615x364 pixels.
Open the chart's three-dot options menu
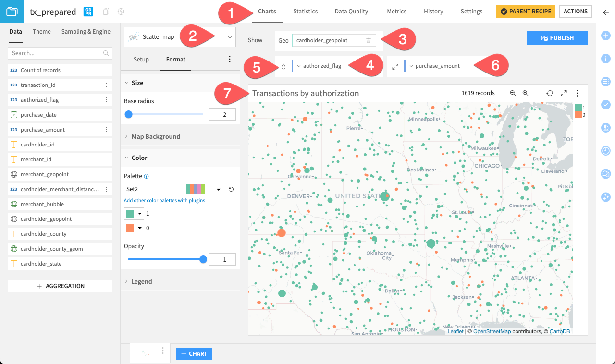point(578,93)
